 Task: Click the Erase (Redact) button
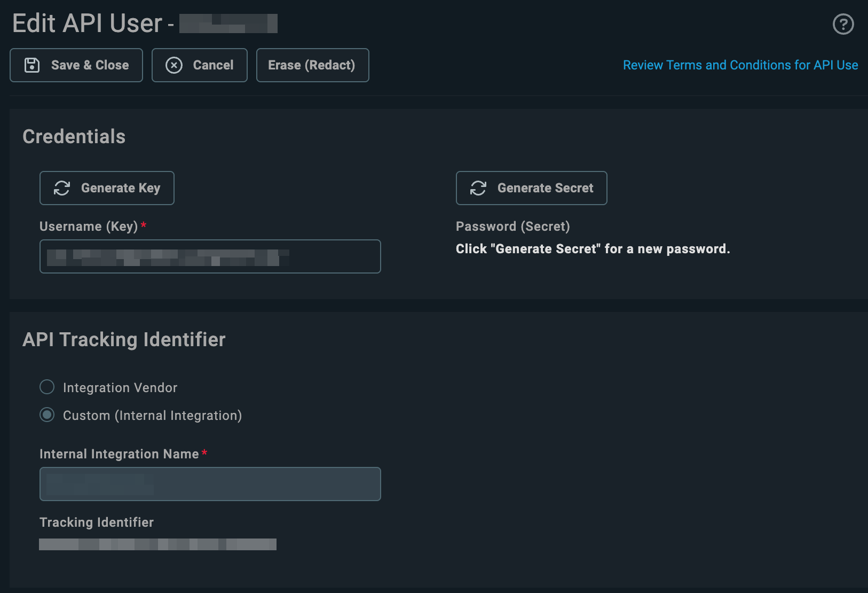click(313, 65)
